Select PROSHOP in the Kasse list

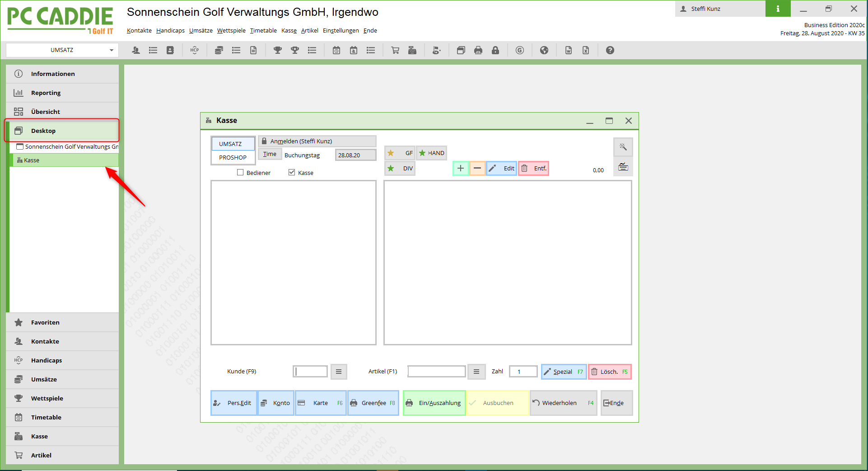(233, 157)
